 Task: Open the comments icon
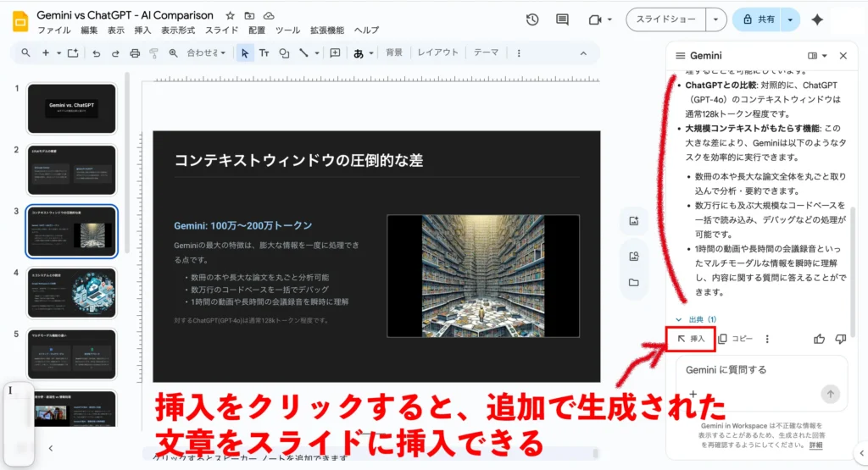click(x=563, y=19)
